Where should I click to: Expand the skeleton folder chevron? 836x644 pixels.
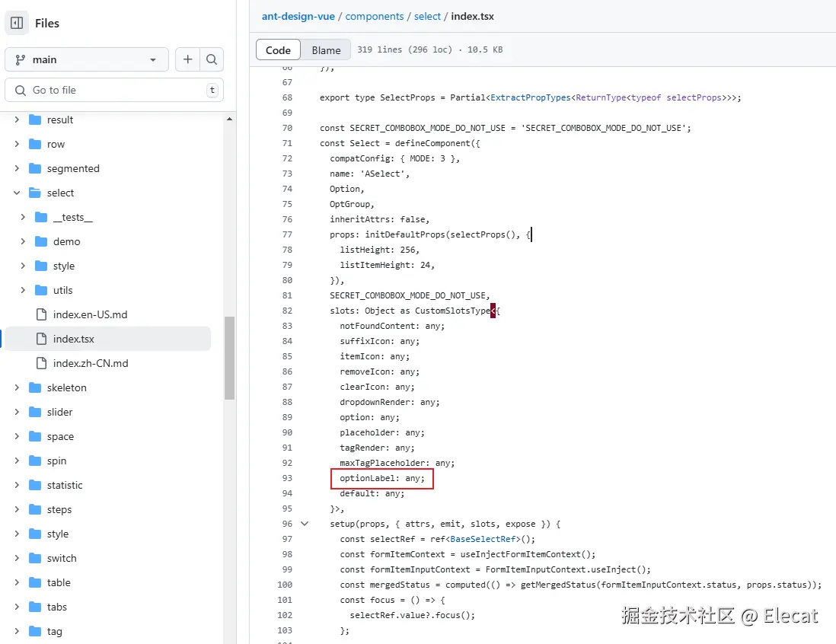pos(17,387)
